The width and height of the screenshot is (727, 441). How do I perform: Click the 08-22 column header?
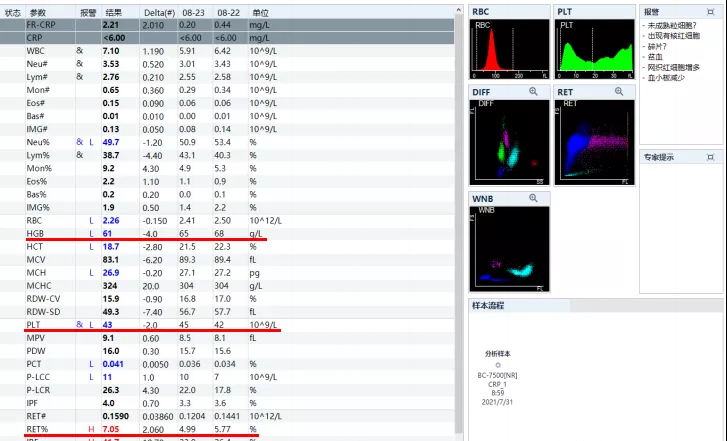[230, 13]
